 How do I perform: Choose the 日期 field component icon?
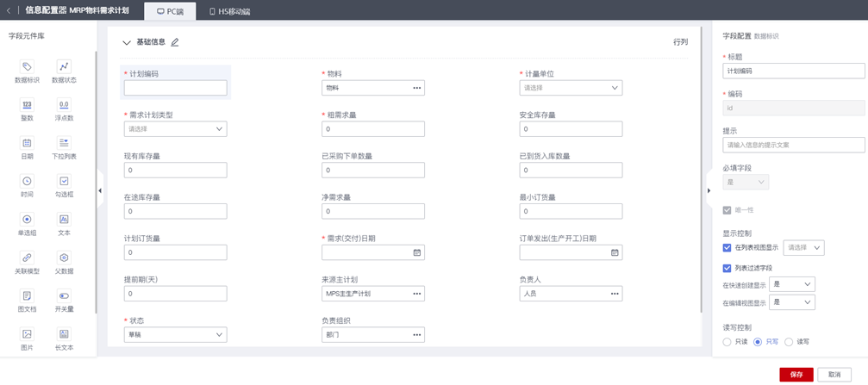pos(27,143)
